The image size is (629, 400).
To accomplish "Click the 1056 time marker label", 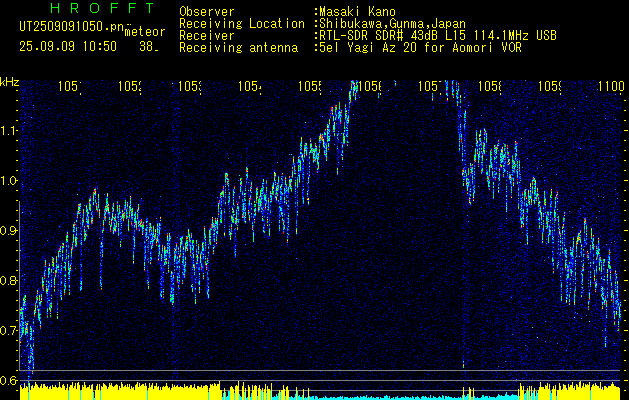I will pos(369,86).
